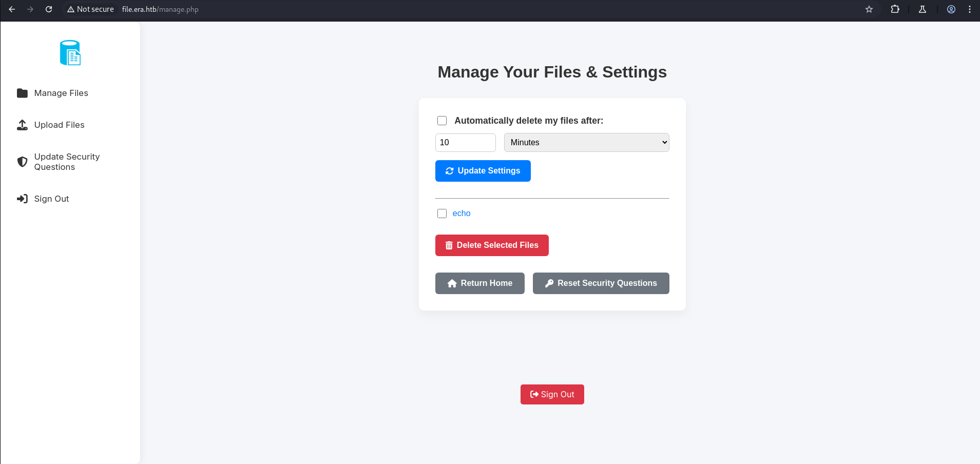Click the file storage logo icon
This screenshot has height=464, width=980.
70,53
